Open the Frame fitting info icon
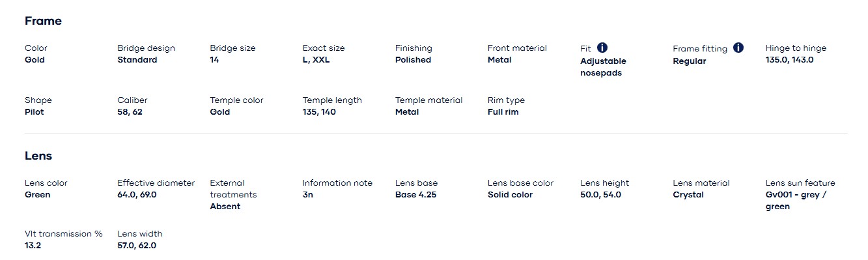868x260 pixels. tap(738, 48)
